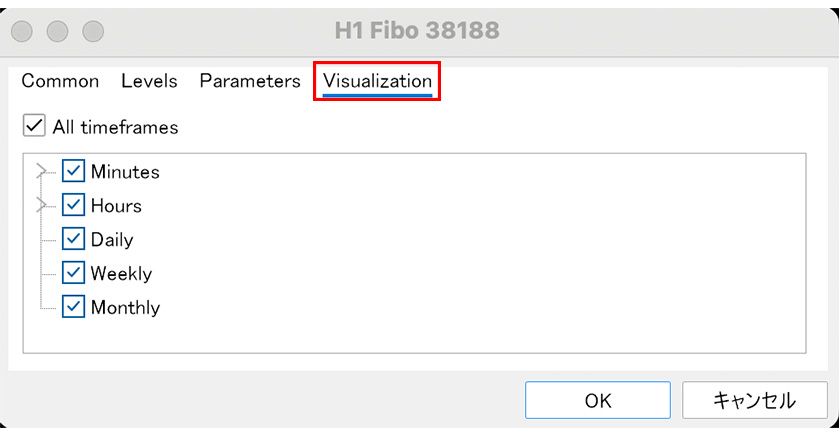Disable the Hours timeframe checkbox
This screenshot has width=840, height=436.
pyautogui.click(x=73, y=206)
